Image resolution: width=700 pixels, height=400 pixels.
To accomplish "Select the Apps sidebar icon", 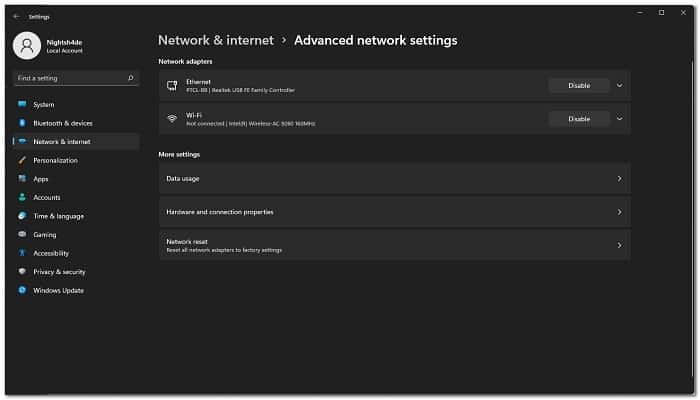I will (x=22, y=179).
